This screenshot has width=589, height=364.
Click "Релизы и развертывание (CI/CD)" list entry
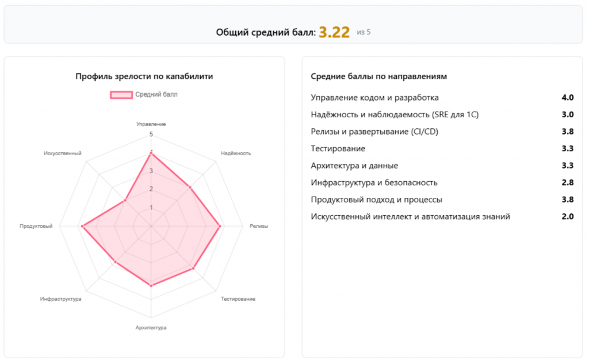(374, 132)
